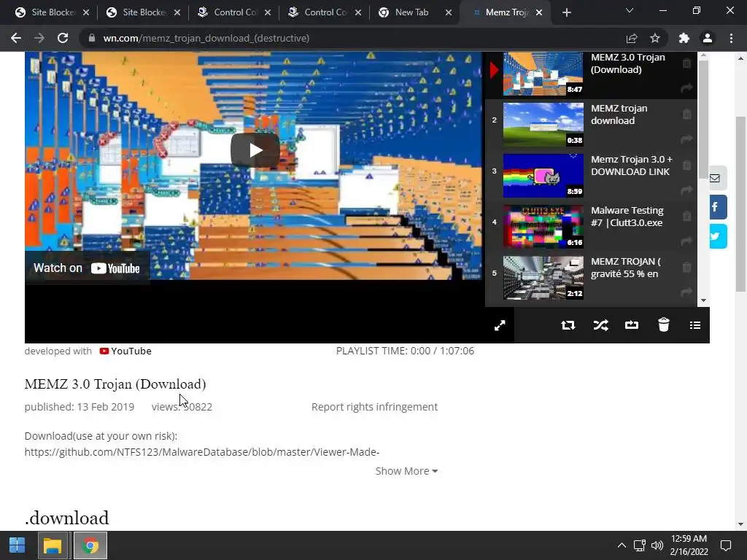Reload the current page
This screenshot has width=747, height=560.
click(63, 38)
